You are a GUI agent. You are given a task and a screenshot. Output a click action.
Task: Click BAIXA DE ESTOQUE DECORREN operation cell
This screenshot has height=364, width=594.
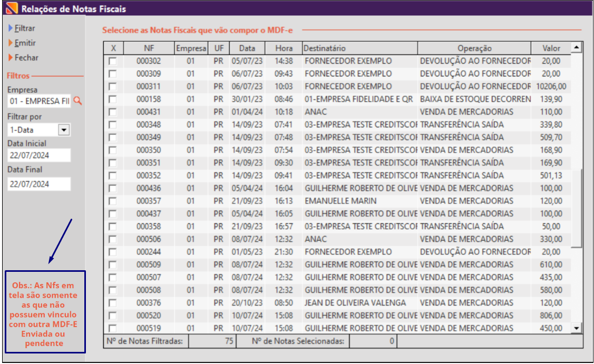[475, 99]
